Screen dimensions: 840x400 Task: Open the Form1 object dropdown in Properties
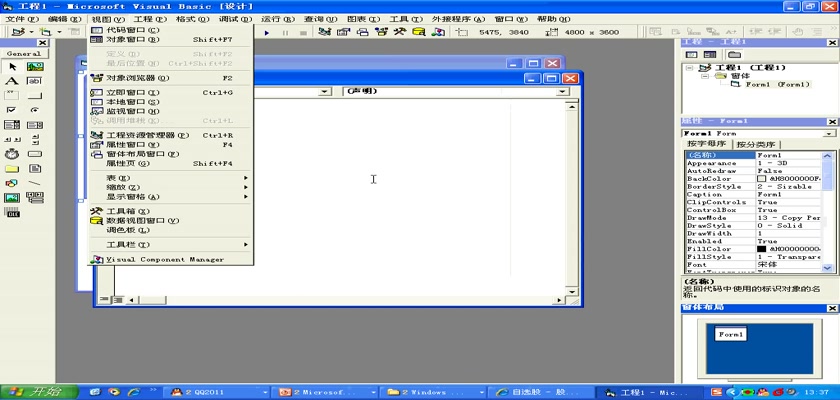tap(829, 133)
